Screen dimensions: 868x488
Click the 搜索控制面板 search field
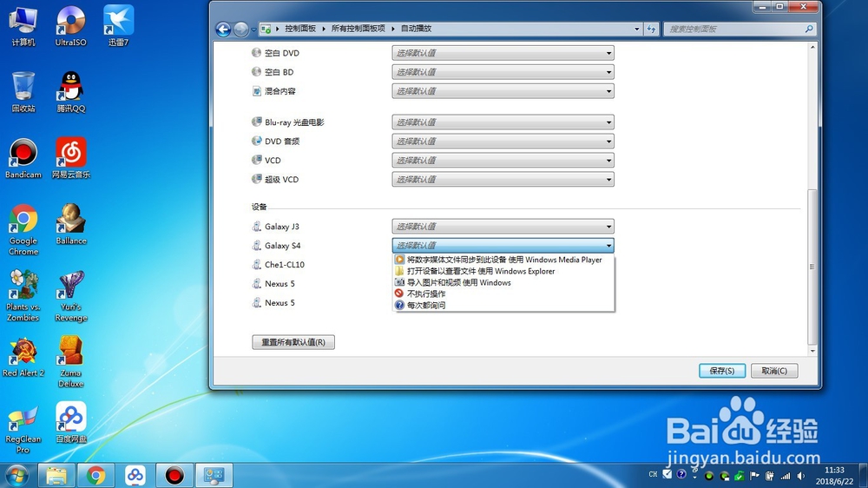pos(740,29)
